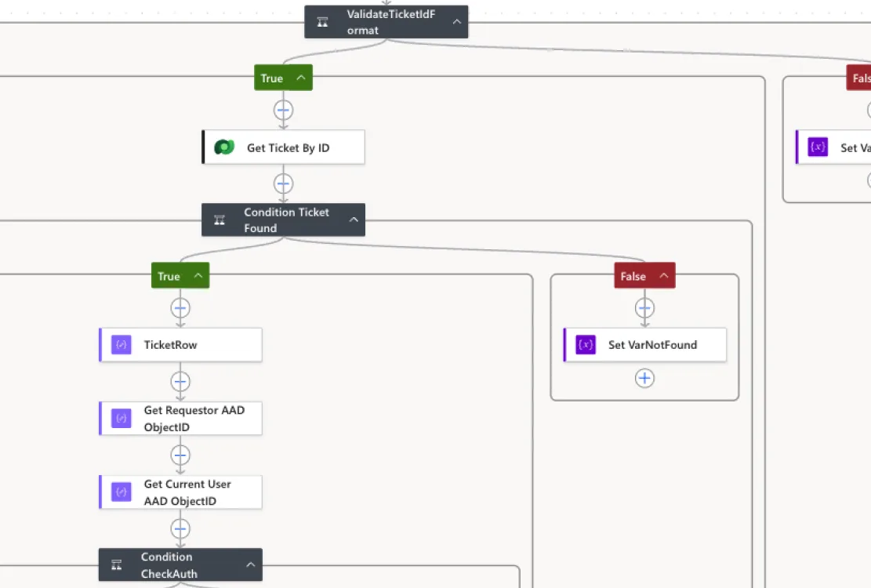The image size is (871, 588).
Task: Collapse the Condition CheckAuth card
Action: tap(251, 564)
